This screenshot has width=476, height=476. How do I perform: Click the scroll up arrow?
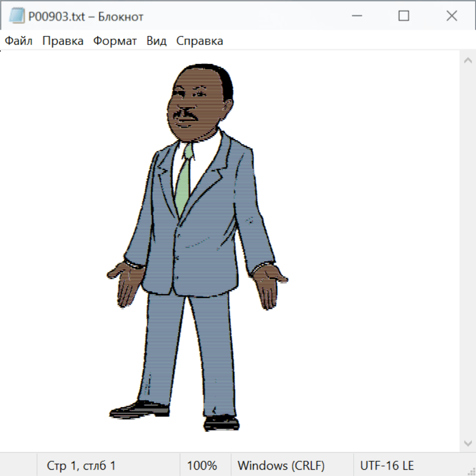coord(468,60)
